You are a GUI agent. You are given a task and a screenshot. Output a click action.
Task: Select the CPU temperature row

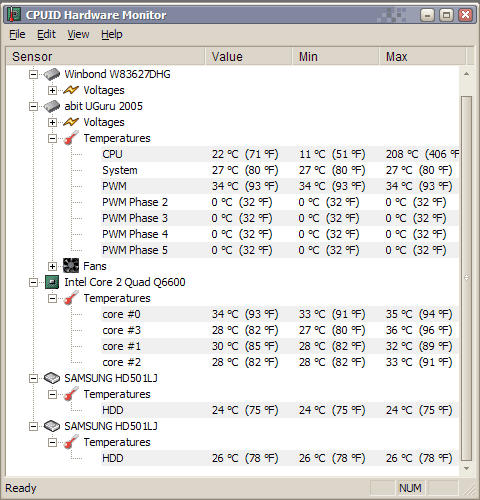(280, 154)
